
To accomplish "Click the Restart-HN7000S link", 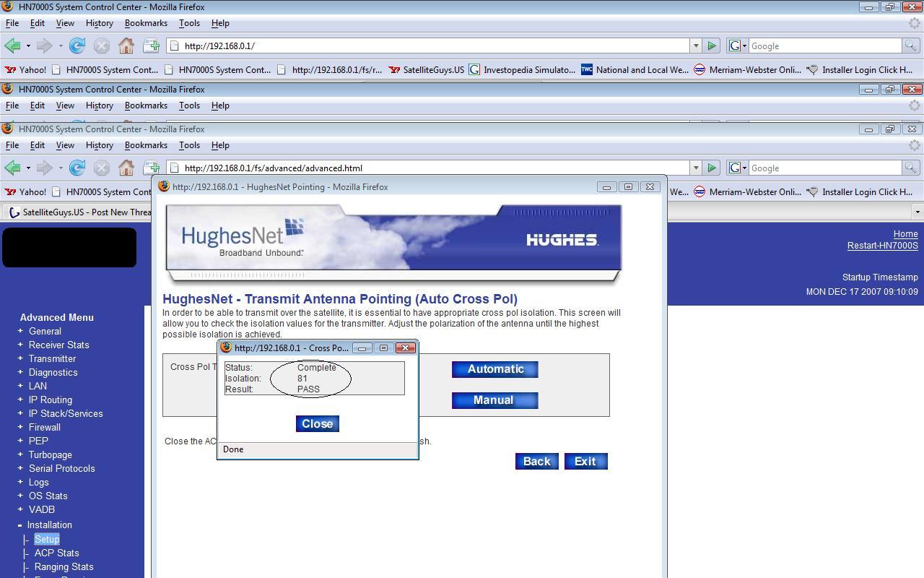I will click(882, 246).
